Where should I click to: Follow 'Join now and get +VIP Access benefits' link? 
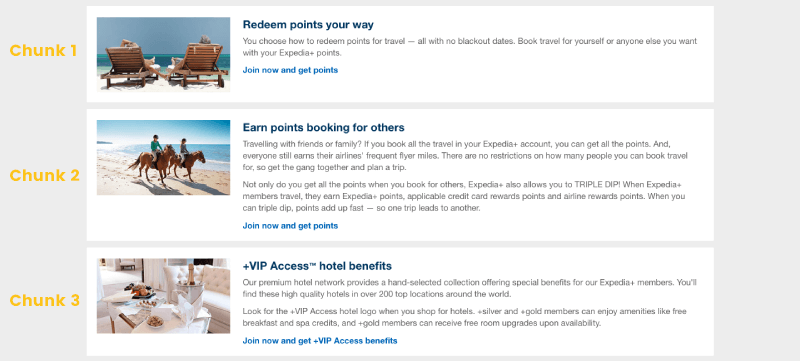(320, 341)
